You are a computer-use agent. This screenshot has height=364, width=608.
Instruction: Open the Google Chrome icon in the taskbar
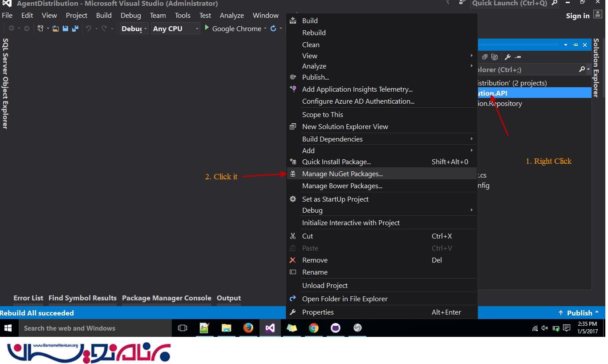[314, 328]
